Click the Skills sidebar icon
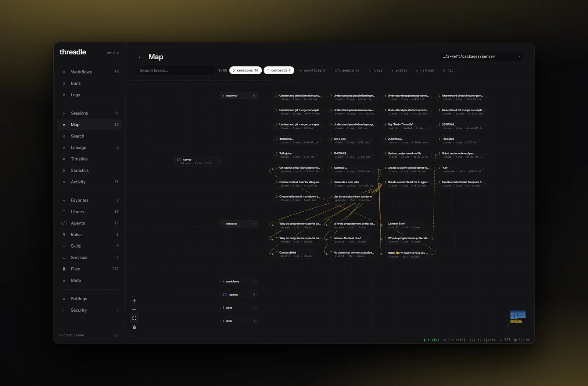 pos(64,246)
